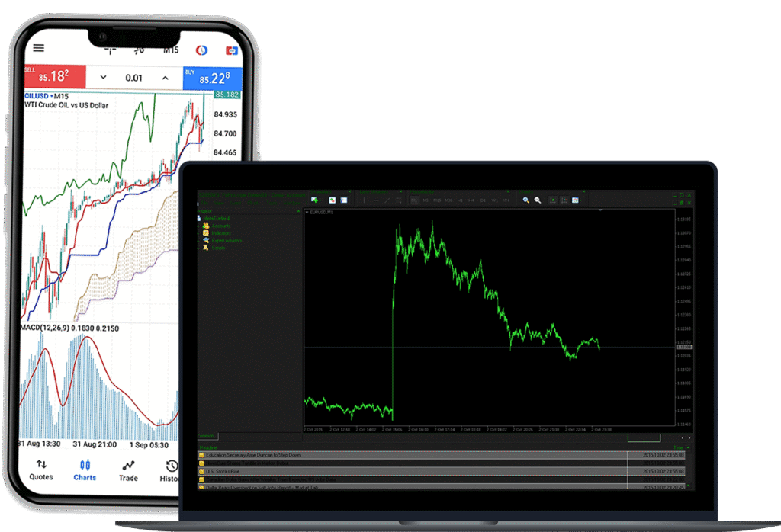
Task: Select the H1 timeframe button
Action: [460, 200]
